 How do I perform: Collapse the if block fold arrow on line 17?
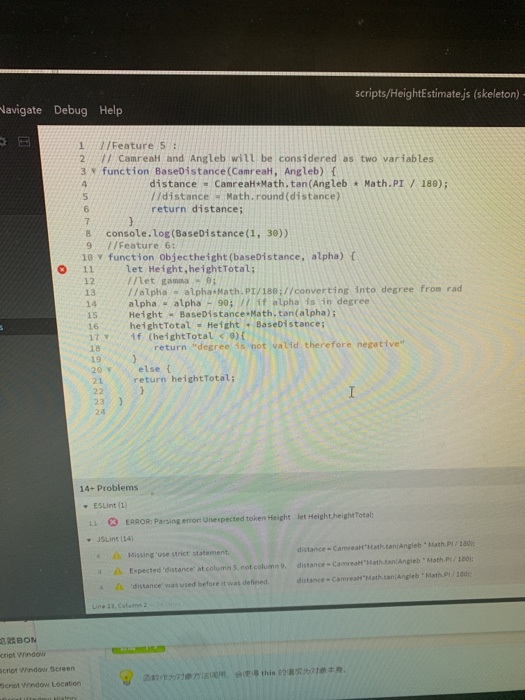pos(106,337)
